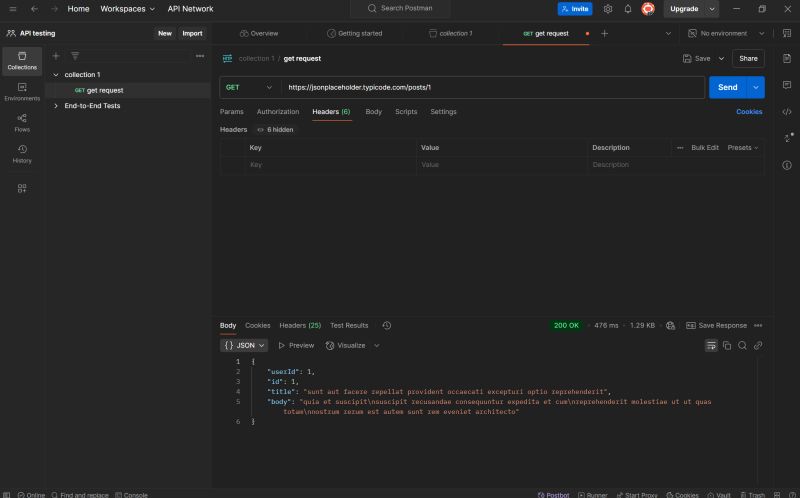The height and width of the screenshot is (498, 800).
Task: Toggle Bulk Edit mode for headers
Action: pos(705,147)
